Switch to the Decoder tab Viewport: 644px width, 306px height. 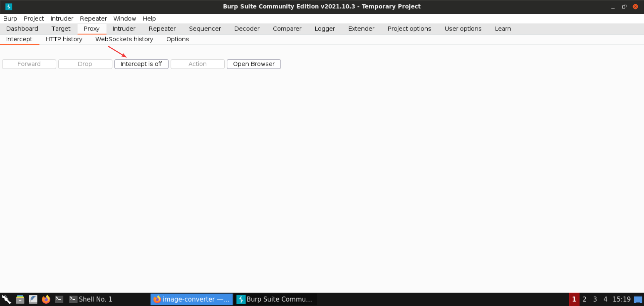click(x=247, y=29)
